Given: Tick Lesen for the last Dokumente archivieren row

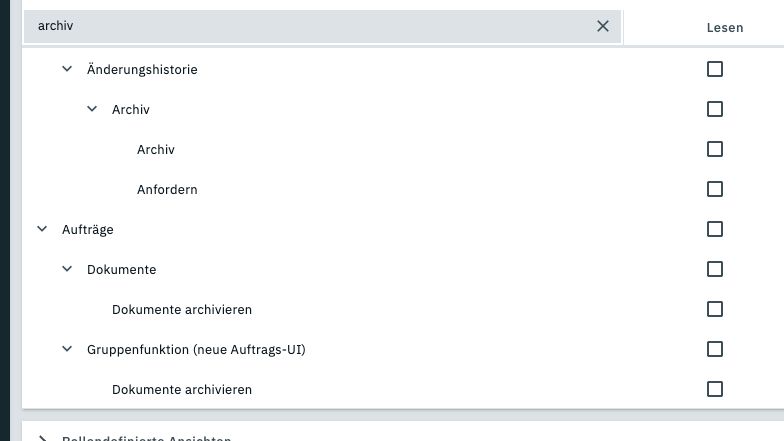Looking at the screenshot, I should pyautogui.click(x=714, y=389).
